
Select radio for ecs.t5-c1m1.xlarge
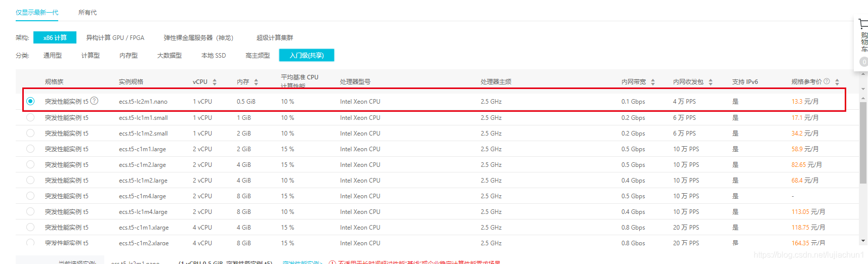(30, 227)
